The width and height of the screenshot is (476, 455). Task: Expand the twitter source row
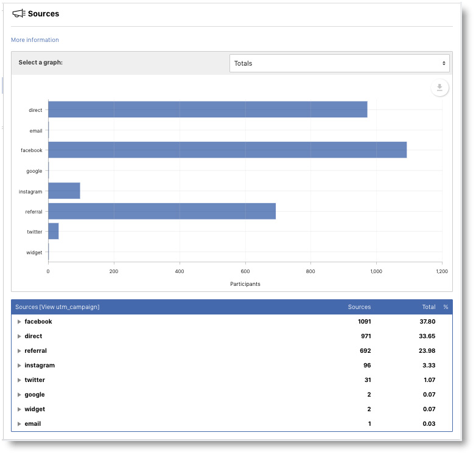click(x=19, y=380)
